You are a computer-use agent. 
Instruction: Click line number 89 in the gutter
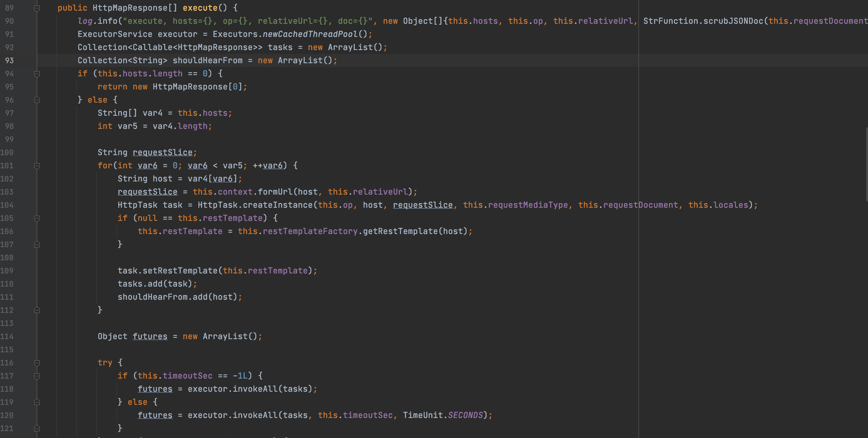9,8
